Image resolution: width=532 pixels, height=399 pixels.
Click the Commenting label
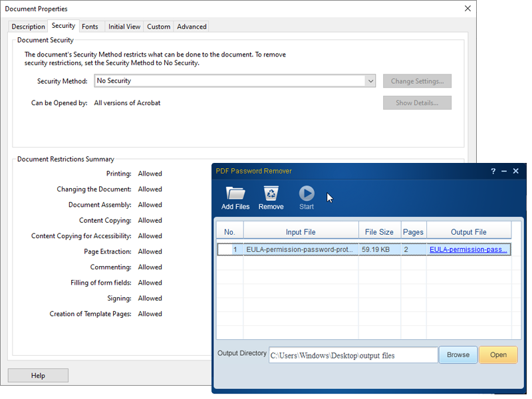pos(110,267)
